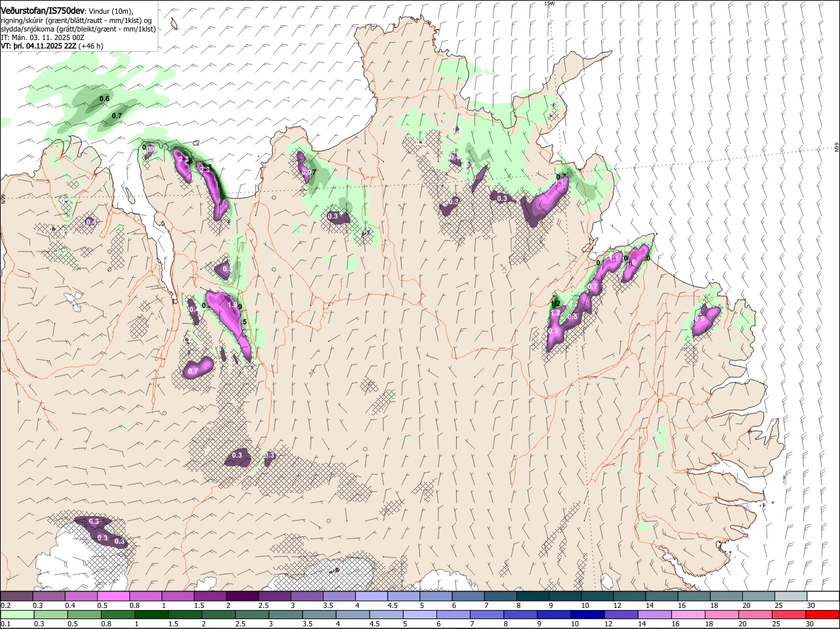Click the white upper legend swatch after 30
Image resolution: width=840 pixels, height=629 pixels.
tap(824, 596)
